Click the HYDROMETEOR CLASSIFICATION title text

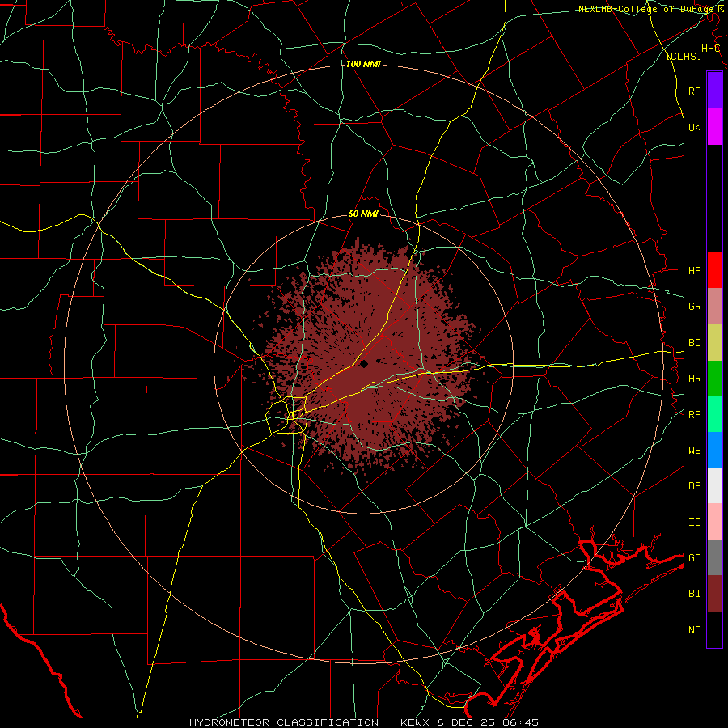pyautogui.click(x=284, y=722)
